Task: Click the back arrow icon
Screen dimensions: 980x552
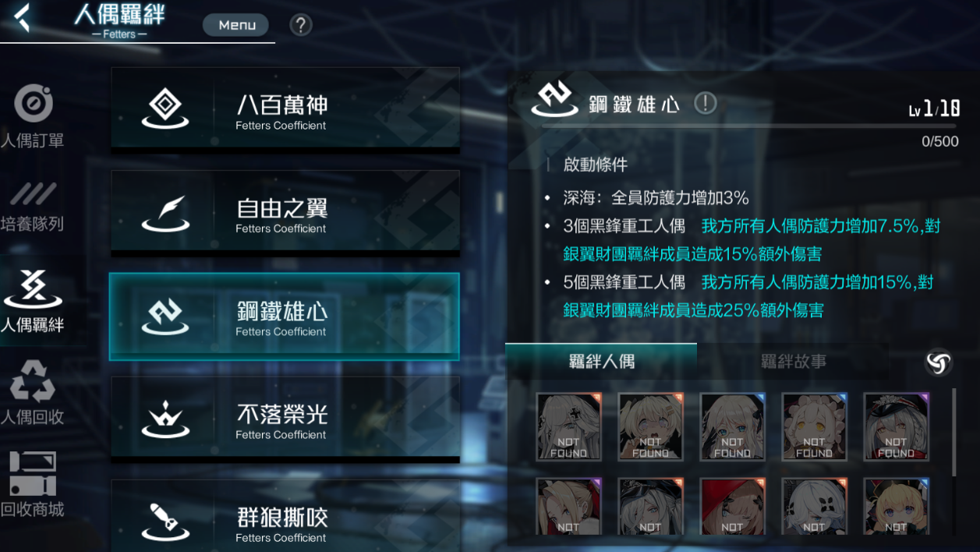Action: (x=22, y=18)
